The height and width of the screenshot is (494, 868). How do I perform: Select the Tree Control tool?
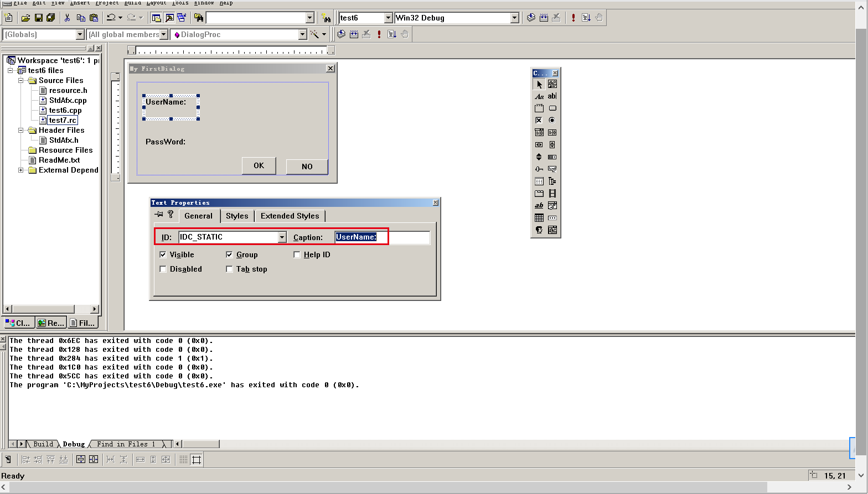(552, 181)
